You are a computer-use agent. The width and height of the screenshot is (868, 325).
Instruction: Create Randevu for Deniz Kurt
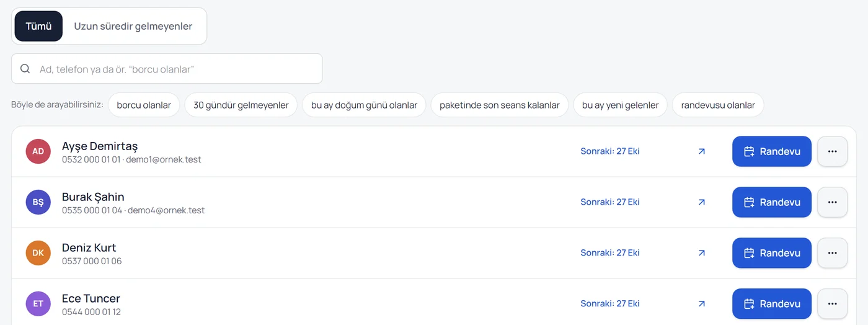772,253
